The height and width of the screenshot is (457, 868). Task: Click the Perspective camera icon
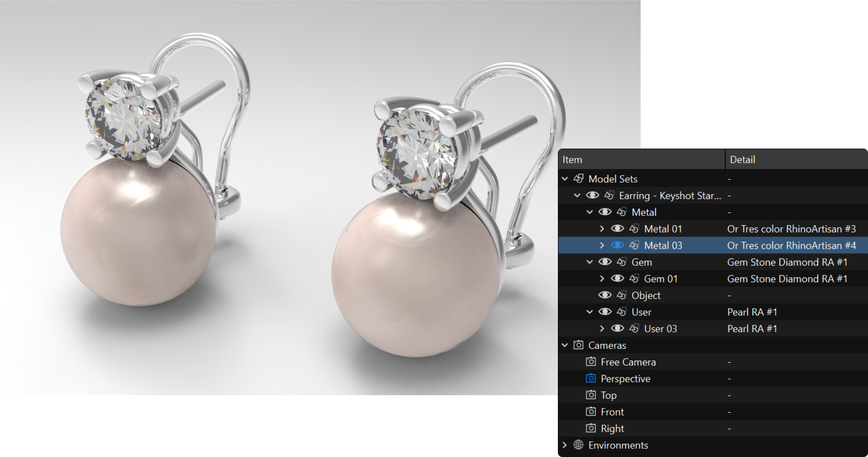(x=590, y=378)
